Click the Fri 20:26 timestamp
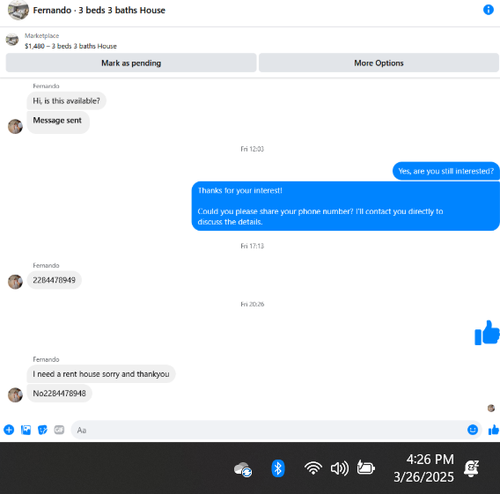This screenshot has width=500, height=494. 252,304
